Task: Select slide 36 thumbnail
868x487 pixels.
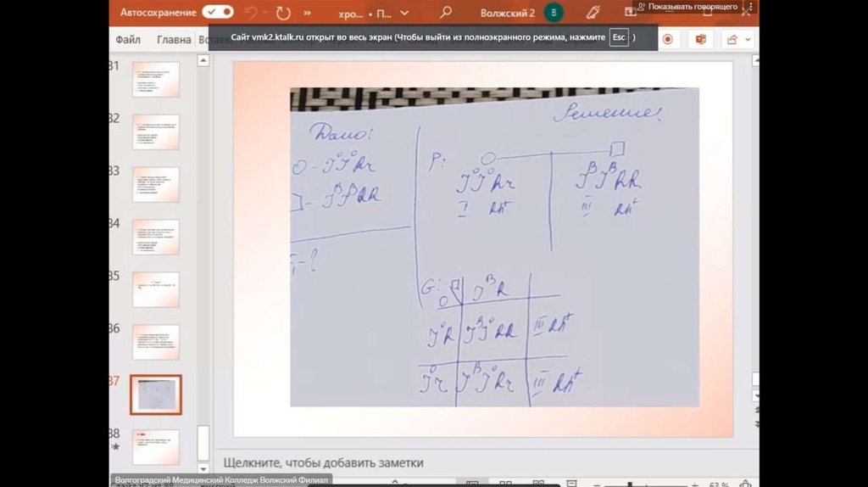Action: click(x=156, y=343)
